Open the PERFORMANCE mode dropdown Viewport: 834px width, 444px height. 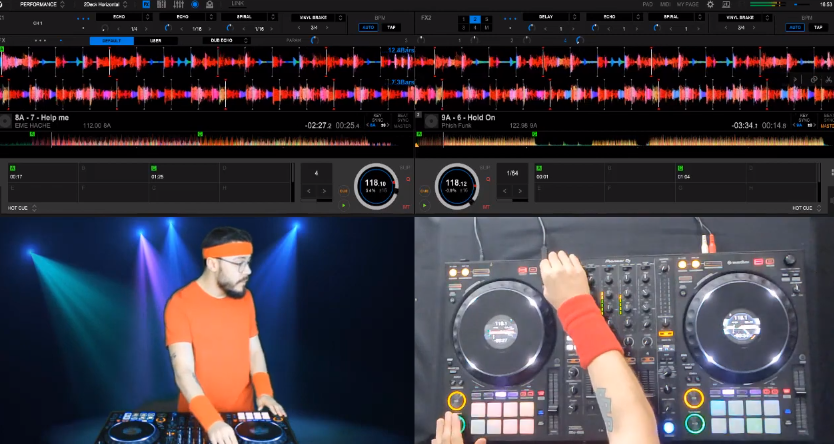[42, 4]
